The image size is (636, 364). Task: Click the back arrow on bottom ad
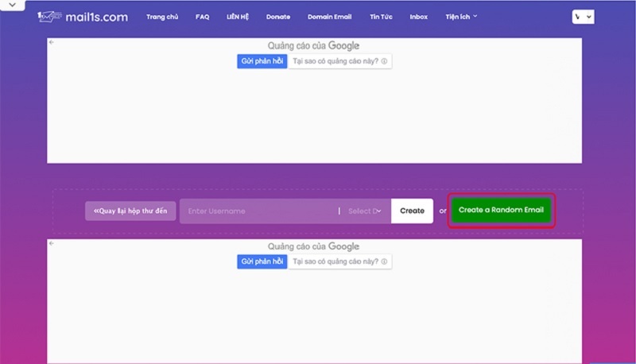point(52,243)
